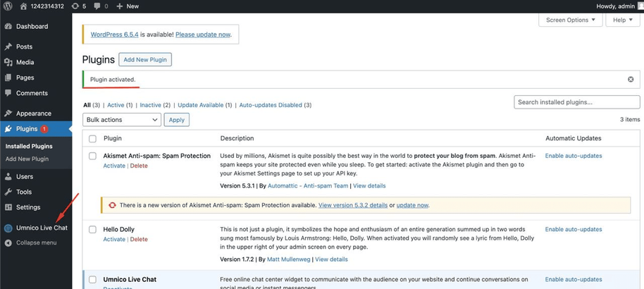644x289 pixels.
Task: Open the Dashboard sidebar item
Action: pos(32,27)
